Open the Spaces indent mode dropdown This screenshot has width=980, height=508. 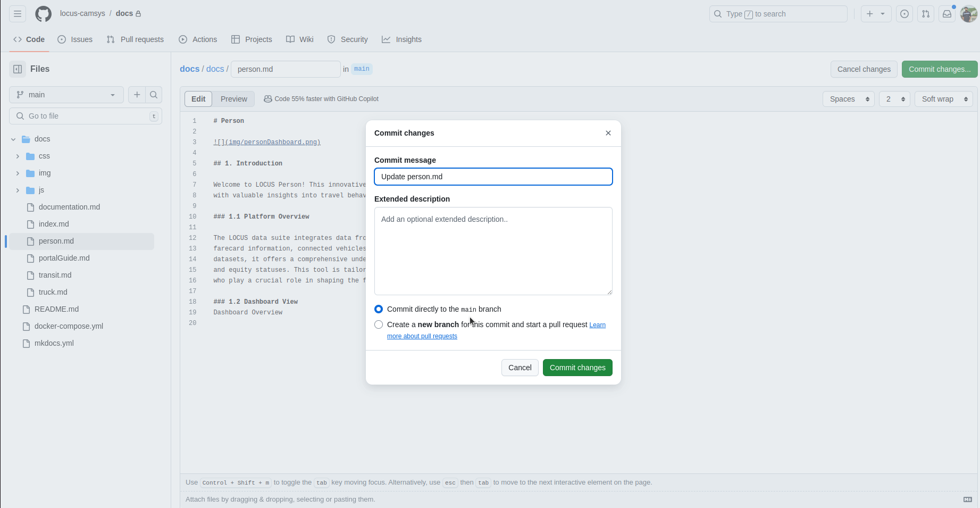tap(848, 99)
